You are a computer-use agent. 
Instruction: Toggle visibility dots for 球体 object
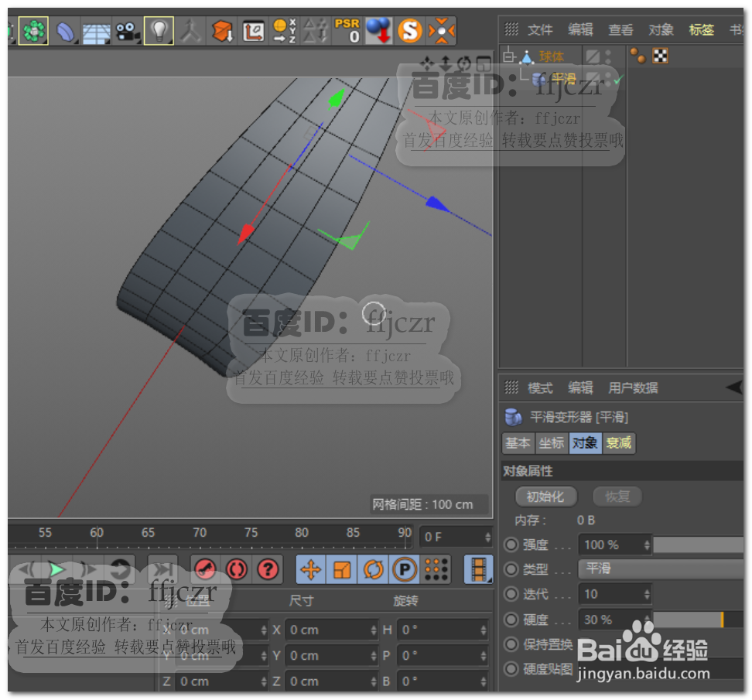pos(609,56)
